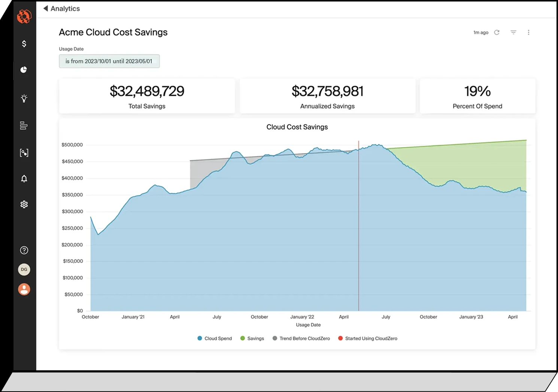Open the bar chart budgets icon
Viewport: 558px width, 392px height.
[24, 126]
